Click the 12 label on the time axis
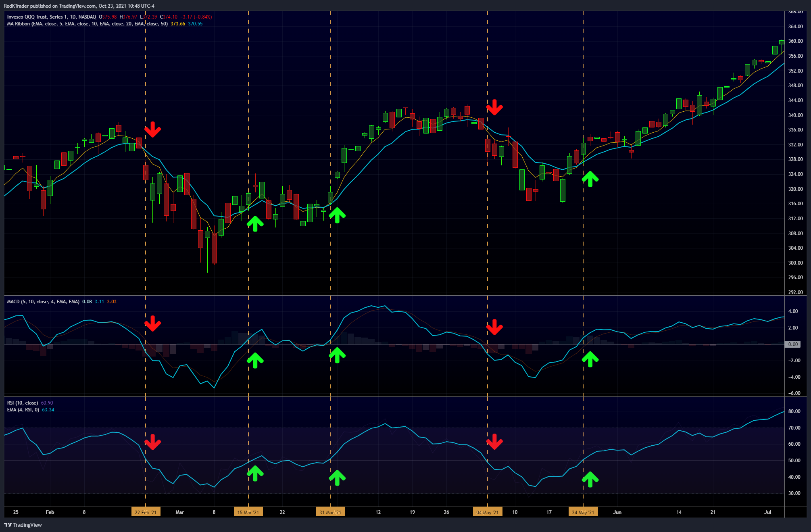Screen dimensions: 811x532 point(378,512)
